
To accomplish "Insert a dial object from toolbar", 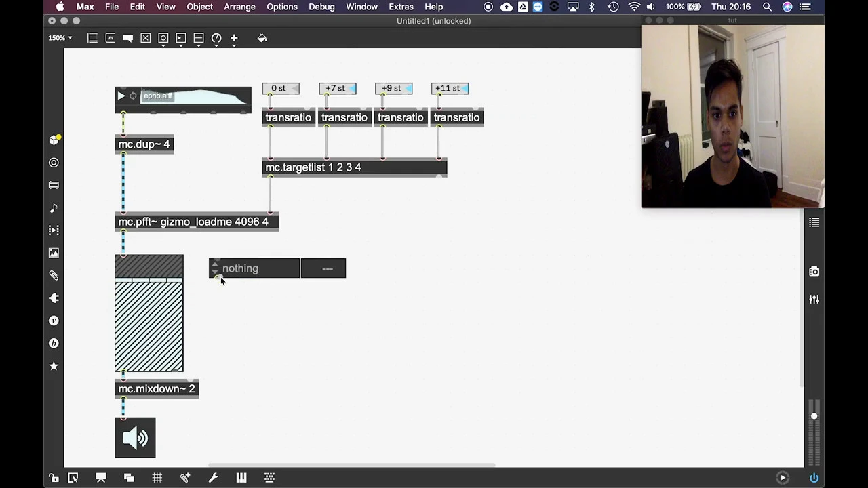I will point(216,38).
